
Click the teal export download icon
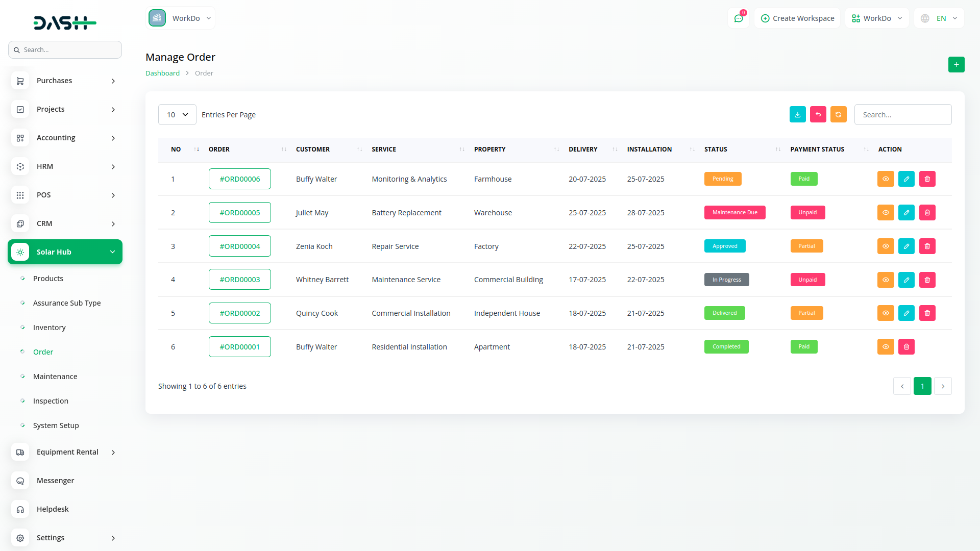tap(797, 115)
